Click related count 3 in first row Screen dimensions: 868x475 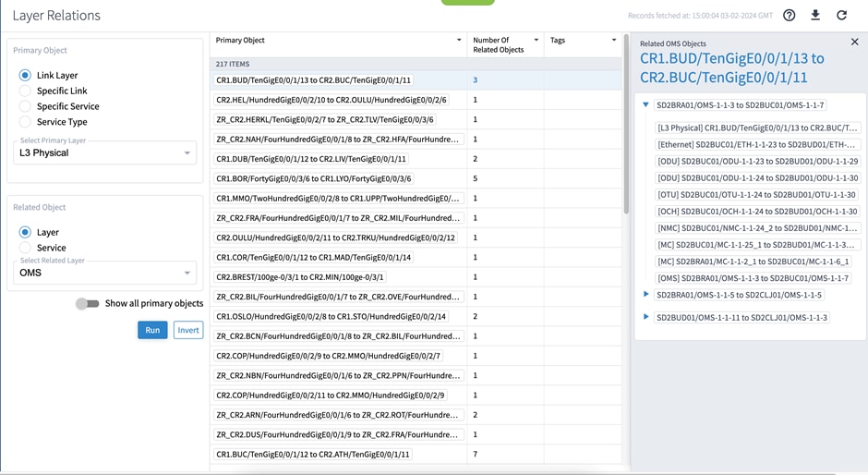pyautogui.click(x=475, y=80)
